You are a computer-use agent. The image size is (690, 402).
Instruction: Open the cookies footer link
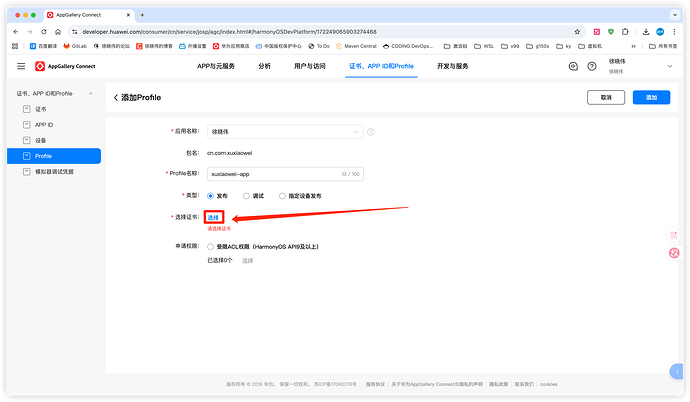pos(549,384)
